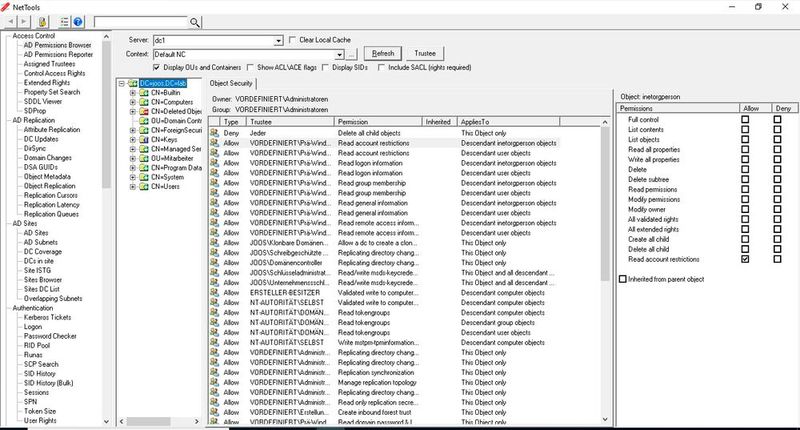Screen dimensions: 800x430
Task: Sort by the AppliesTo column header
Action: point(508,122)
